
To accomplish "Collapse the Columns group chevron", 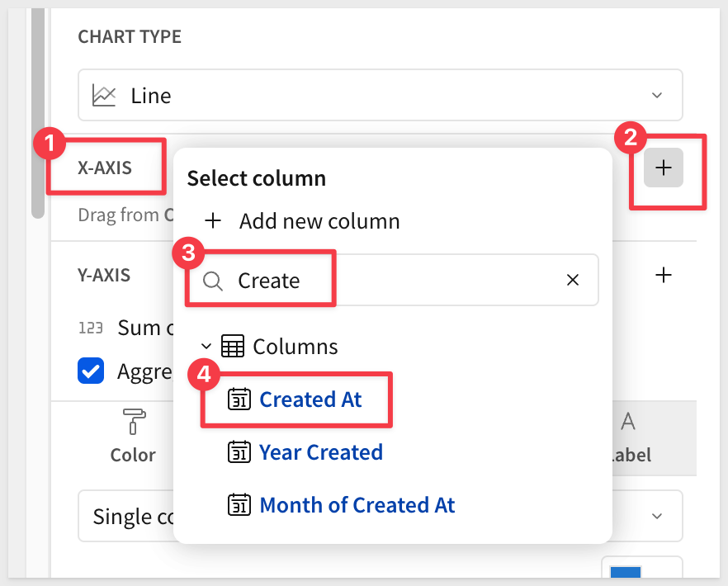I will pos(206,347).
